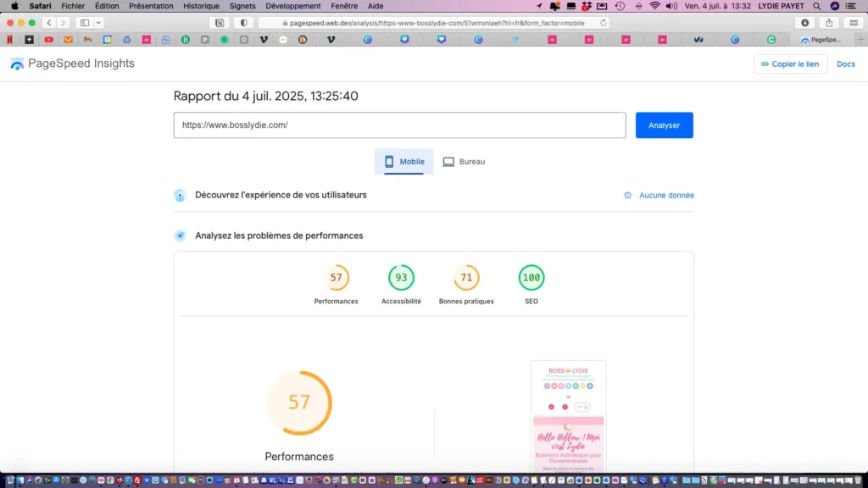The image size is (868, 488).
Task: Open the sidebar button dropdown arrow
Action: 99,23
